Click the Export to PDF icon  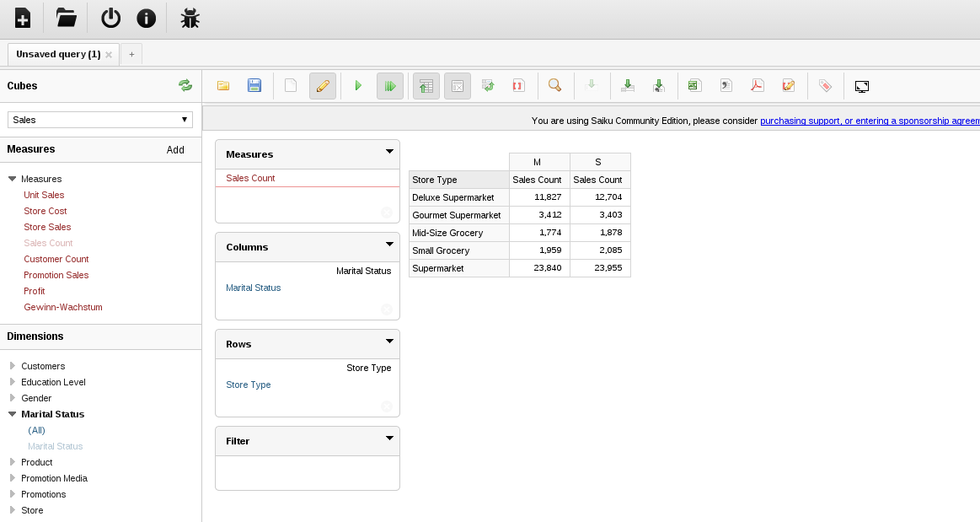coord(757,86)
